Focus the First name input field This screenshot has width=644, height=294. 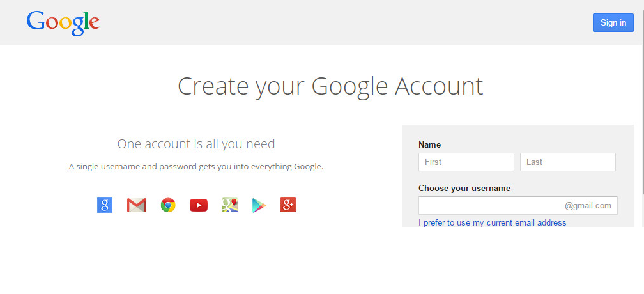[466, 162]
